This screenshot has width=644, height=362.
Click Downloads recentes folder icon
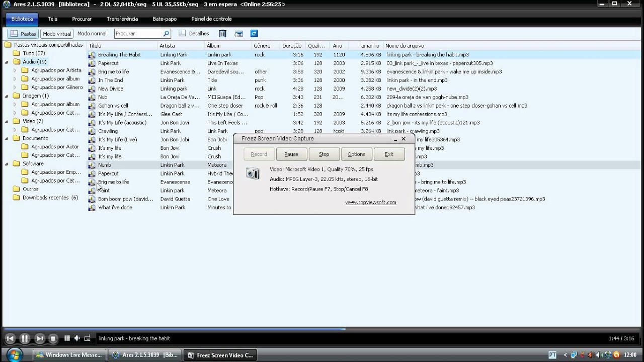(16, 198)
